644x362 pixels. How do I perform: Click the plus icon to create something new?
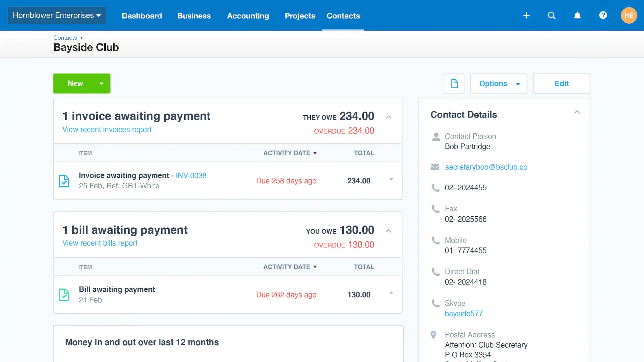[526, 15]
